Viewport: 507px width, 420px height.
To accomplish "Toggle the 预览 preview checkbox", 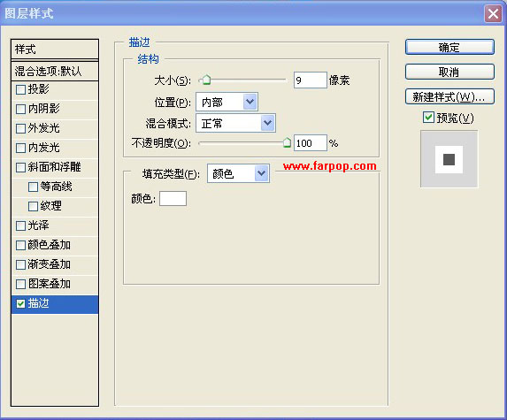I will 428,118.
